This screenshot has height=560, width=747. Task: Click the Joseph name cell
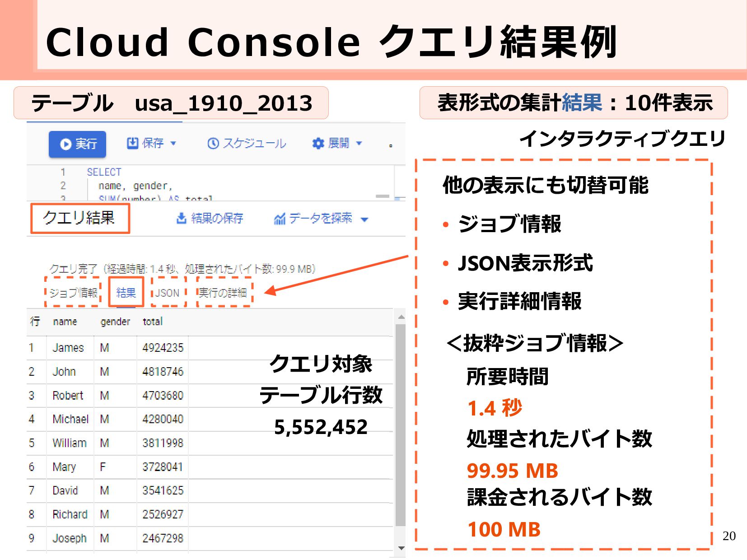70,538
